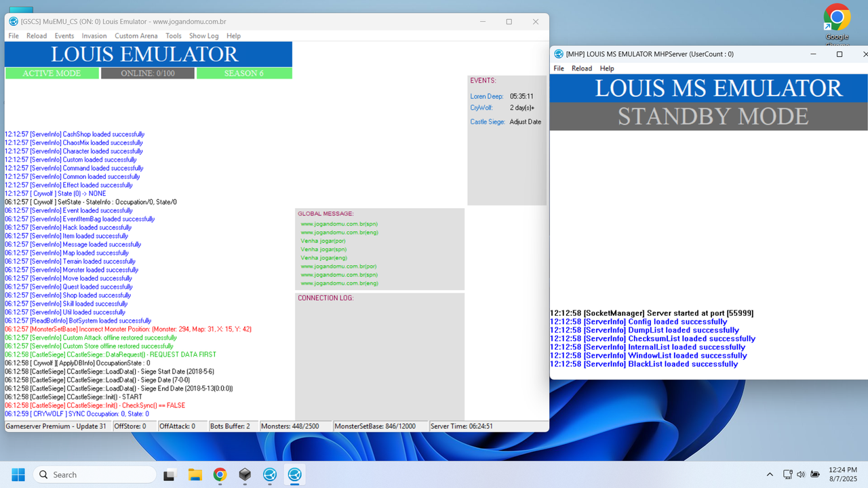Open the Reload menu in MHP window

tap(582, 68)
